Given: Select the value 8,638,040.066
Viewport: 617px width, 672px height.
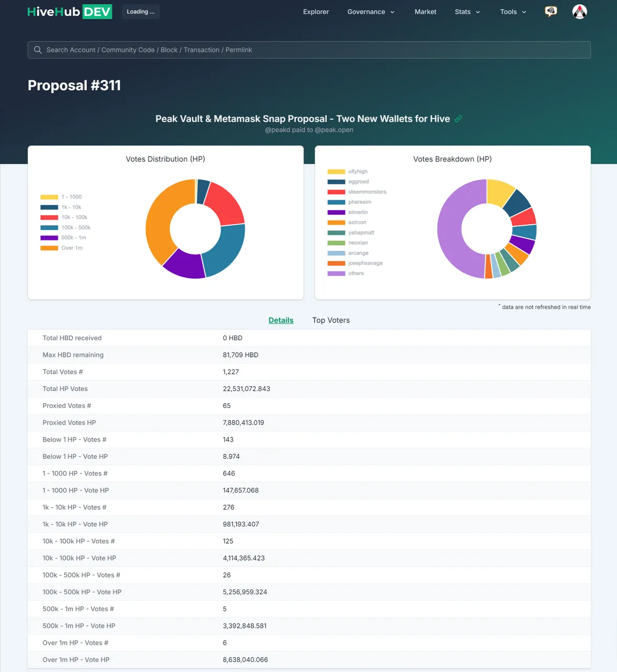Looking at the screenshot, I should pyautogui.click(x=245, y=660).
